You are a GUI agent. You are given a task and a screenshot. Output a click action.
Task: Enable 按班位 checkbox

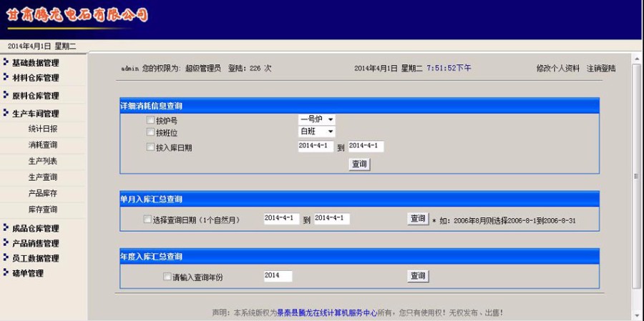coord(150,132)
